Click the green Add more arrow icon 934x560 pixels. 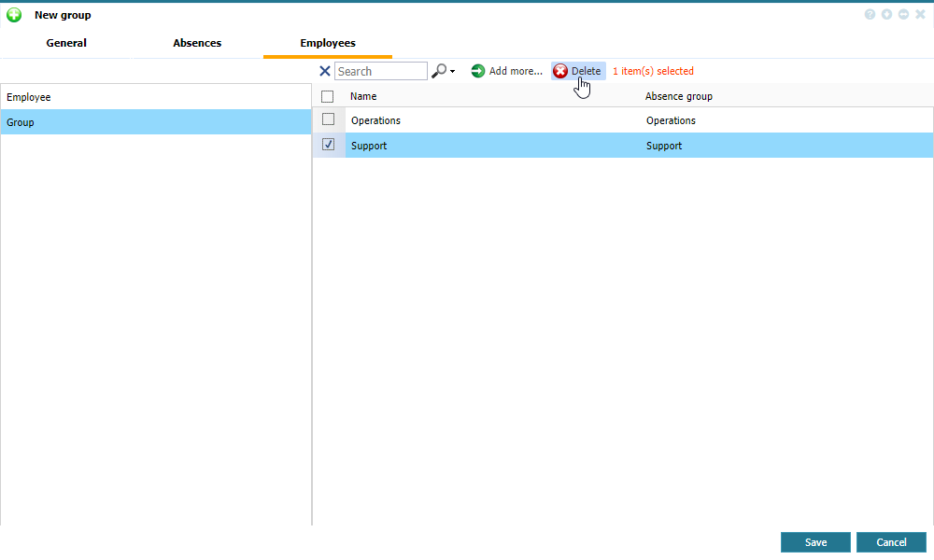[478, 71]
